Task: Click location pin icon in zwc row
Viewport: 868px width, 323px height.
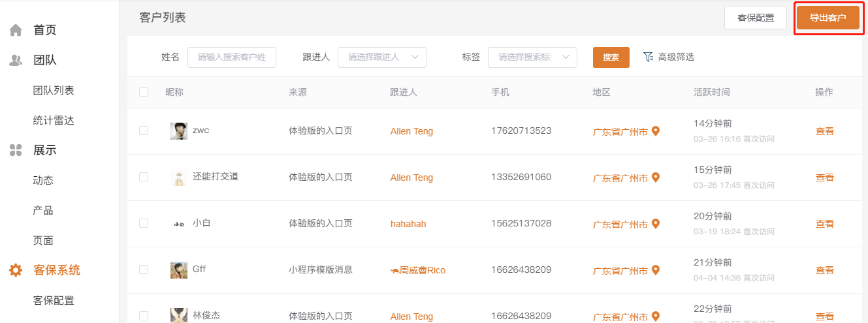Action: (656, 131)
